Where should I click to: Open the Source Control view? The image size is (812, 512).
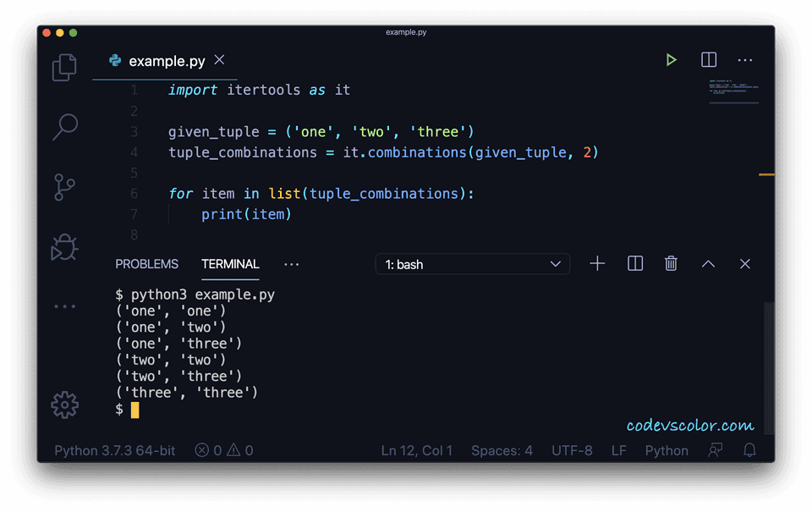click(63, 186)
